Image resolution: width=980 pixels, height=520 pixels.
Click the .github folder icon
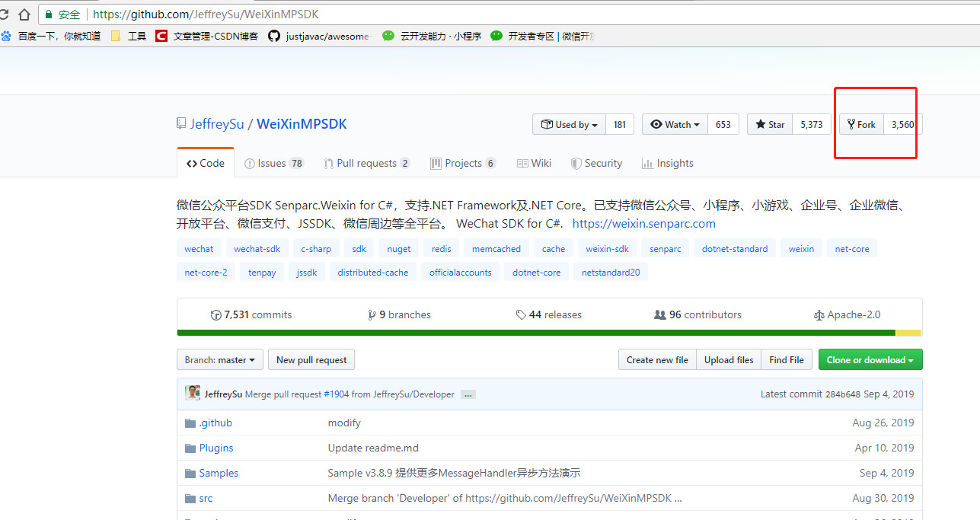tap(190, 423)
